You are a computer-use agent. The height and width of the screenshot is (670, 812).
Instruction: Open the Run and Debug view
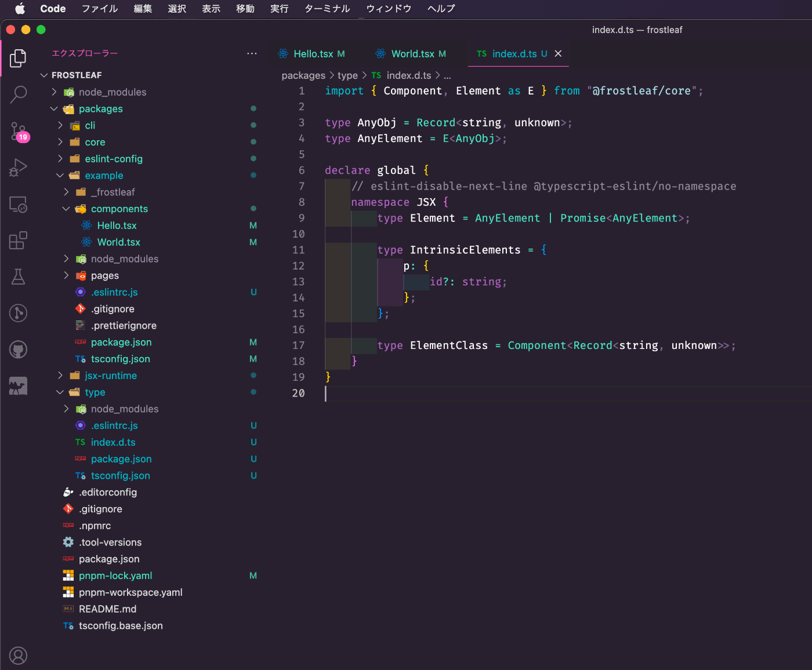(18, 167)
